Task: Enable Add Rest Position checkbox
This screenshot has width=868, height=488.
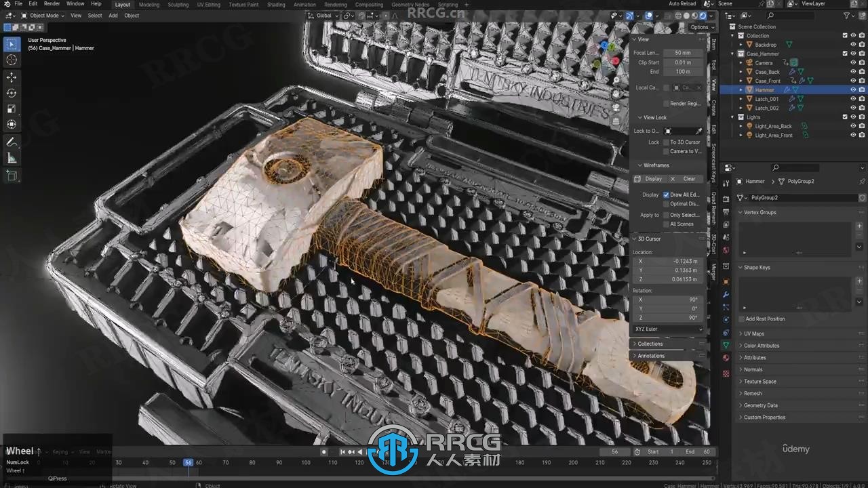Action: (x=741, y=319)
